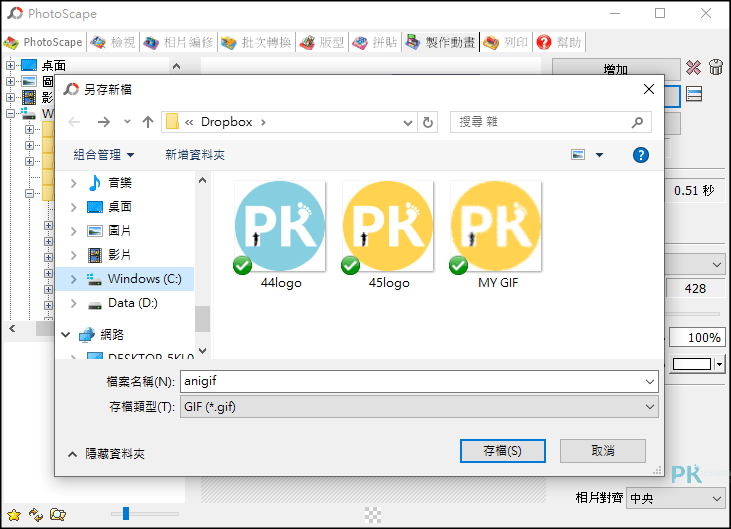
Task: Expand the Data (D:) chevron
Action: [73, 303]
